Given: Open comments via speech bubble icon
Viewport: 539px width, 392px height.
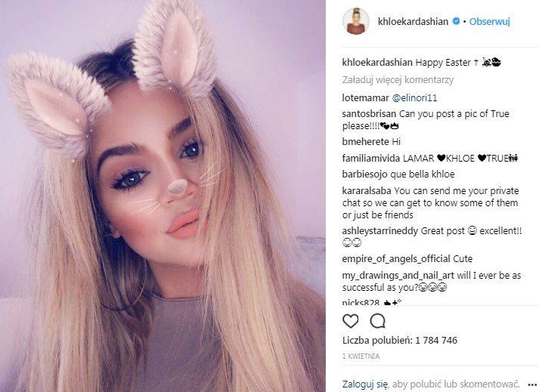Looking at the screenshot, I should tap(377, 321).
